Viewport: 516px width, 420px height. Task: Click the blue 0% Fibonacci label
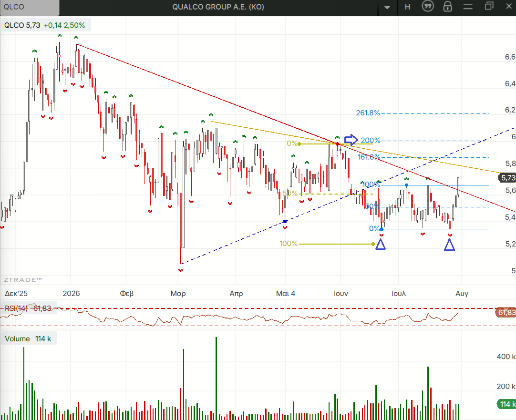point(374,228)
